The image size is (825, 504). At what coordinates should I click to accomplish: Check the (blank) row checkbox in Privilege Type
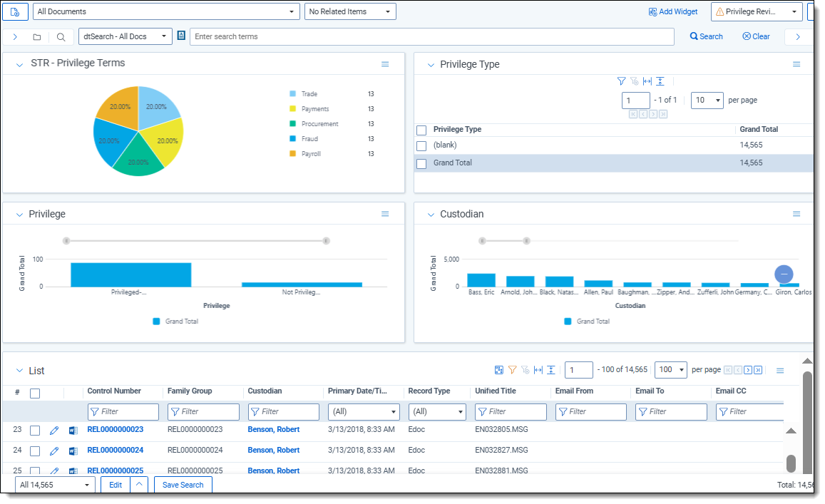[421, 145]
